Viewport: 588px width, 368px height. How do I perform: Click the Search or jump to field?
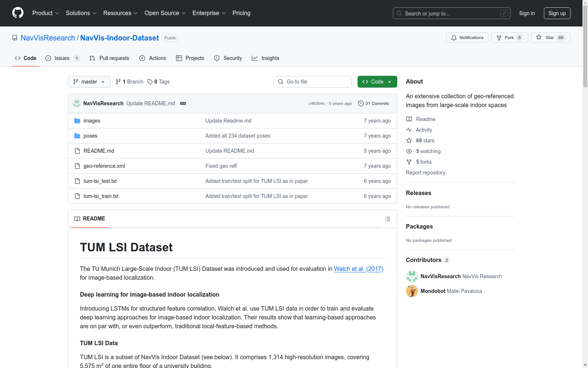click(x=452, y=13)
